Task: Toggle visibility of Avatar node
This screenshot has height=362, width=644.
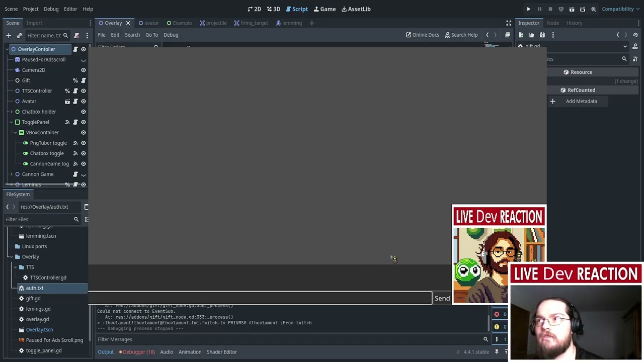Action: pos(84,101)
